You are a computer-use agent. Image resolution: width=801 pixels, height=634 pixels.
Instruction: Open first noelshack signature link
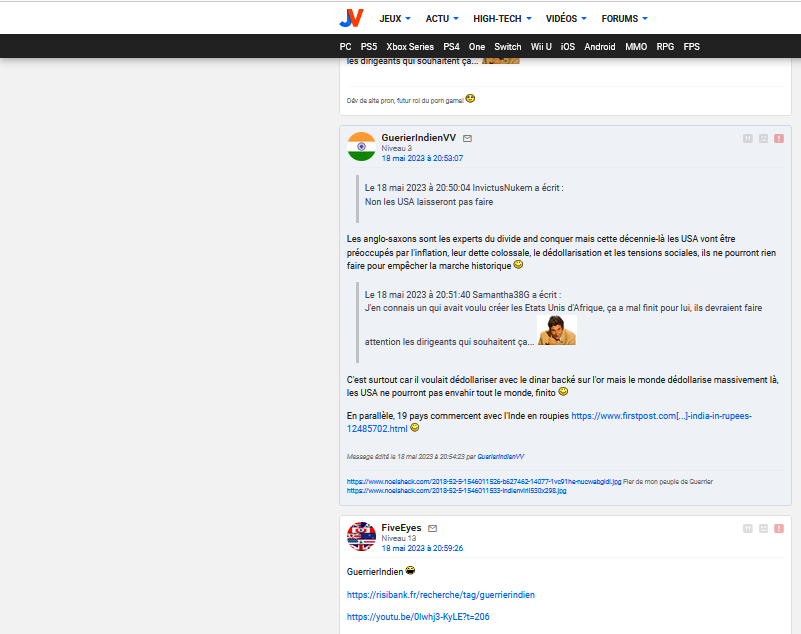point(484,482)
